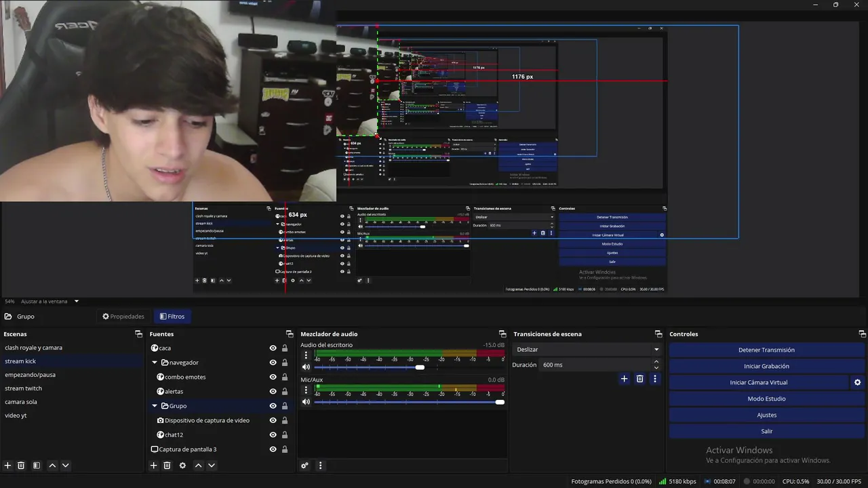
Task: Delete selected scene with trash icon
Action: tap(21, 466)
